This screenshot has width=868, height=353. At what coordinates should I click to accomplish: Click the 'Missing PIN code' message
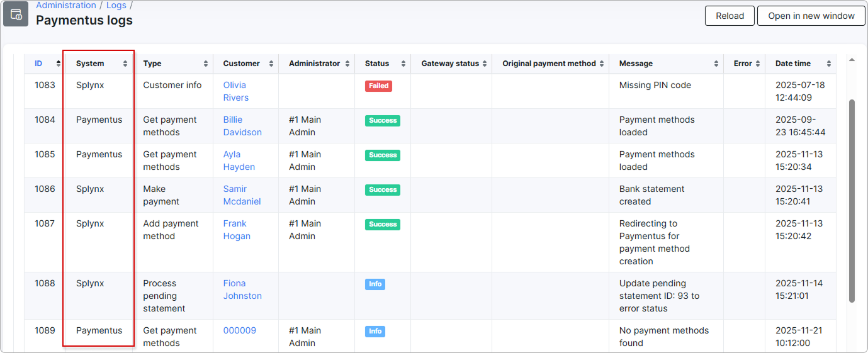[655, 85]
